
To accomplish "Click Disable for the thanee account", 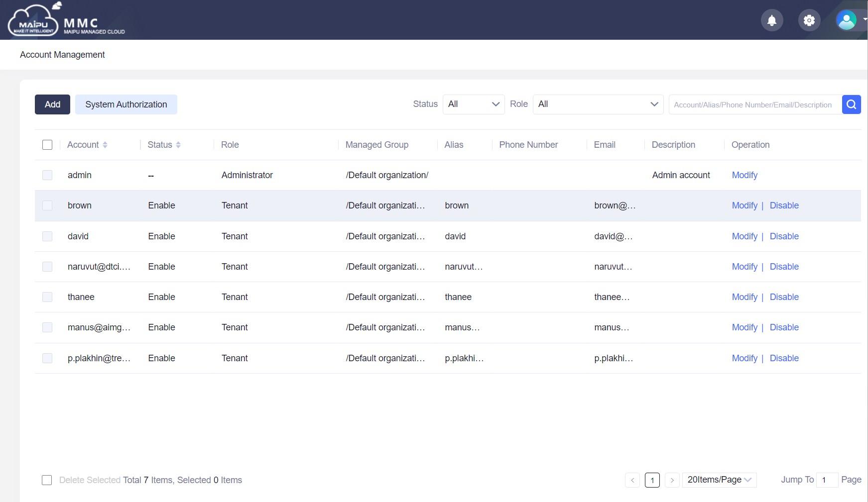I will tap(784, 297).
